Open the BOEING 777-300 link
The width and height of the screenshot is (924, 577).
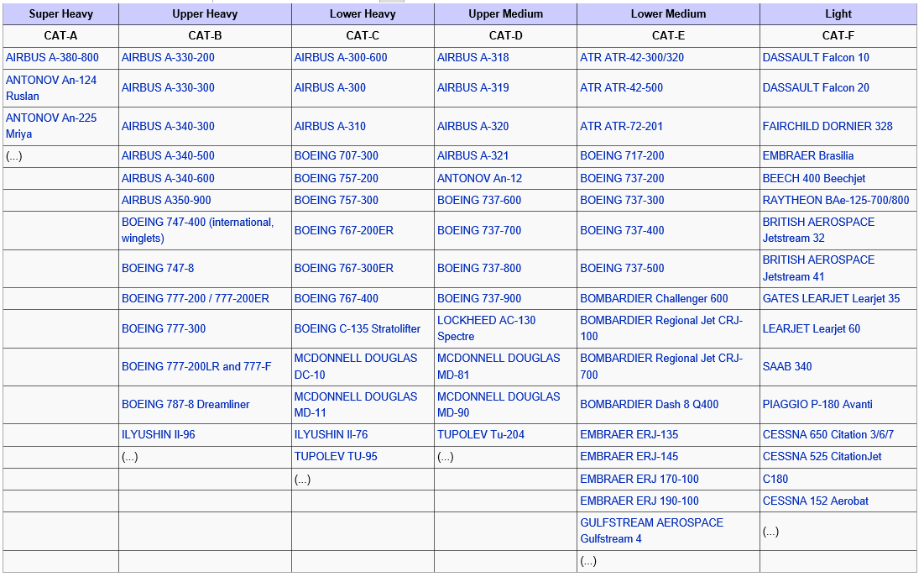(x=164, y=328)
